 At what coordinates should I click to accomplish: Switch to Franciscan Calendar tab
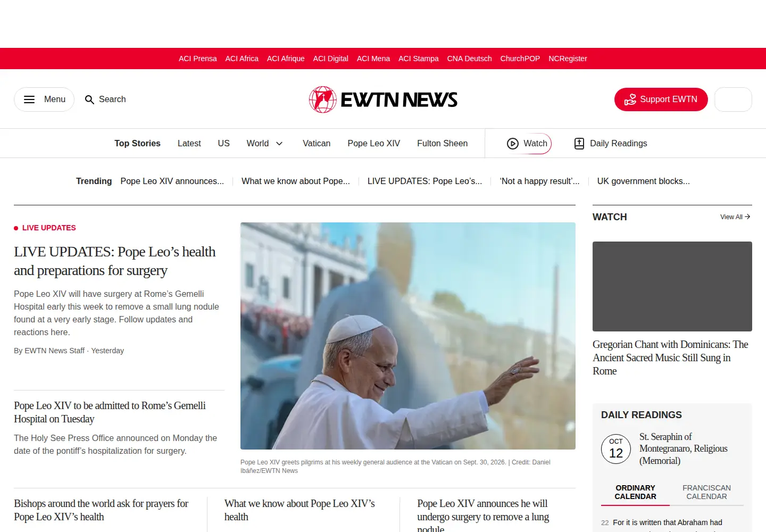tap(706, 492)
